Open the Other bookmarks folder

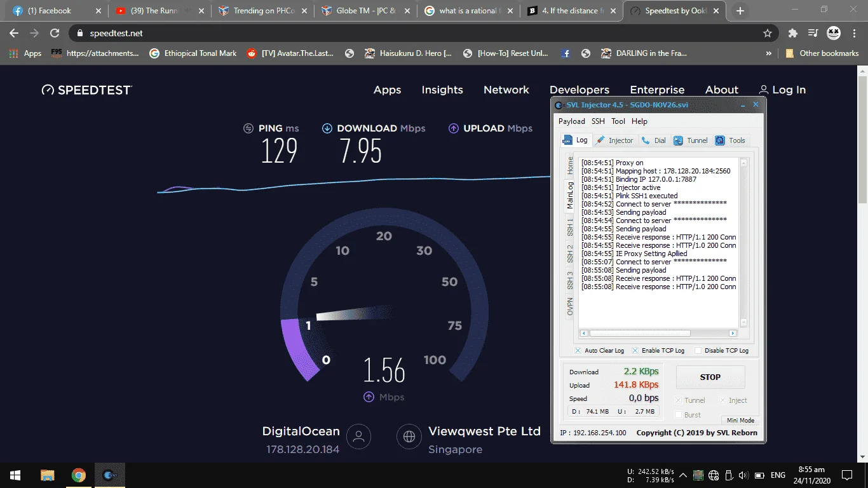822,53
